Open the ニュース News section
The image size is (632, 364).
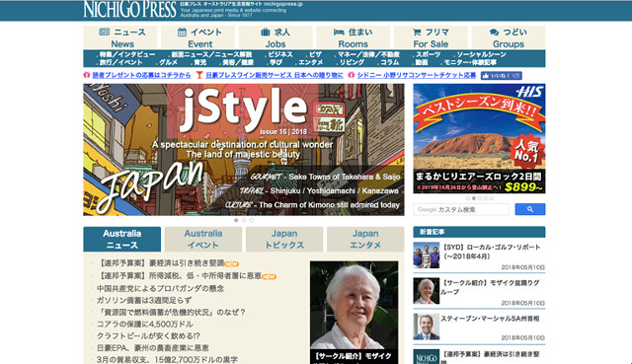[x=120, y=37]
